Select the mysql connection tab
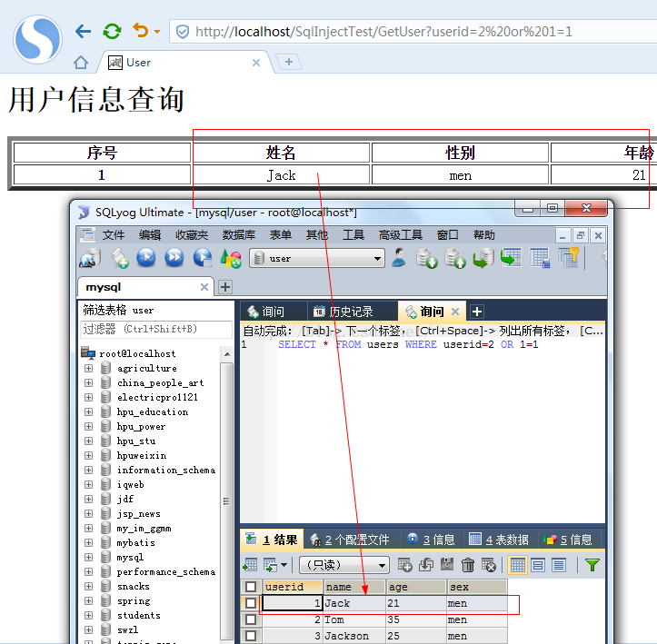This screenshot has height=644, width=657. [x=145, y=287]
